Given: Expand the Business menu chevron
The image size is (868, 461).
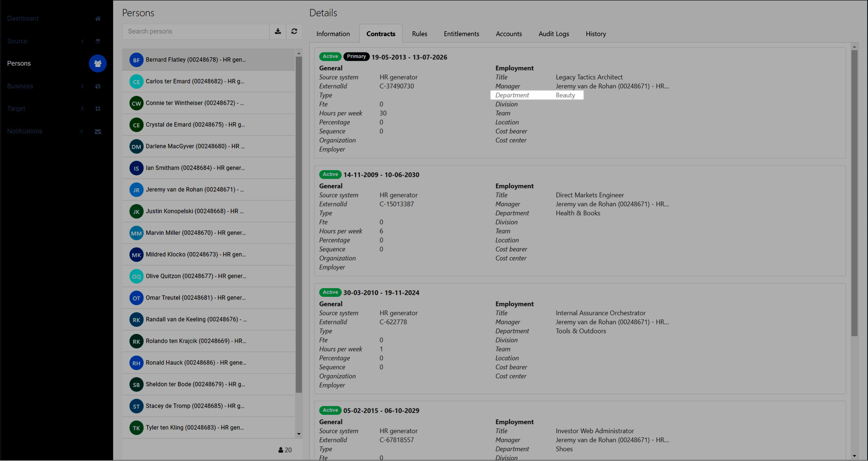Looking at the screenshot, I should click(x=83, y=86).
